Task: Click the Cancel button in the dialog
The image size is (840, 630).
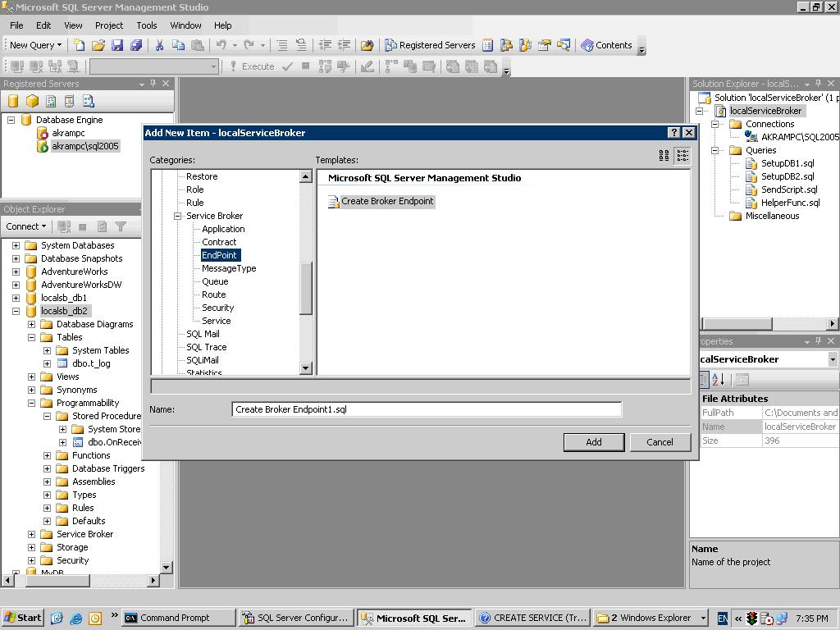Action: [x=660, y=442]
